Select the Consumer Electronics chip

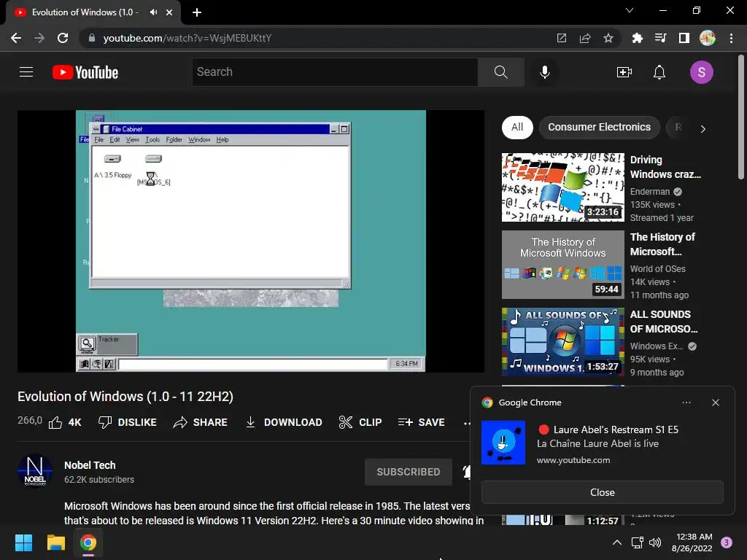[599, 127]
